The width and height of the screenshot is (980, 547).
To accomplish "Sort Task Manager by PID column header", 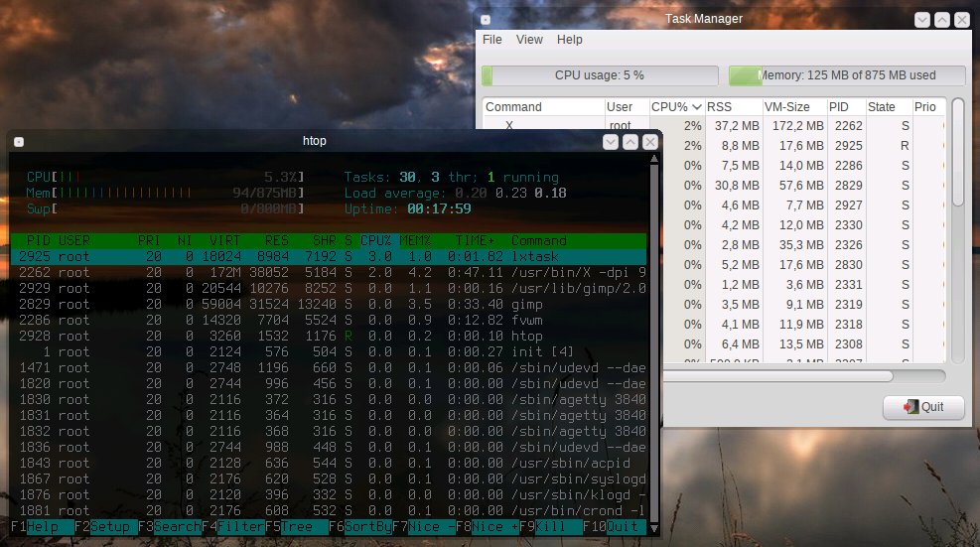I will [846, 107].
